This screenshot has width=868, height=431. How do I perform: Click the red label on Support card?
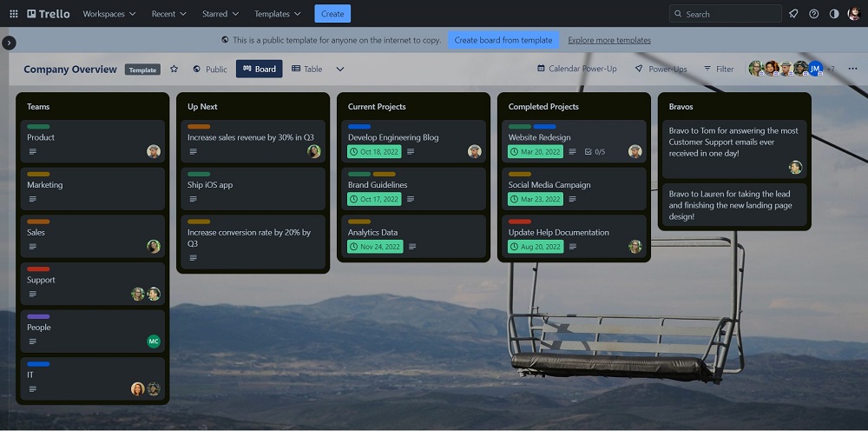tap(38, 269)
